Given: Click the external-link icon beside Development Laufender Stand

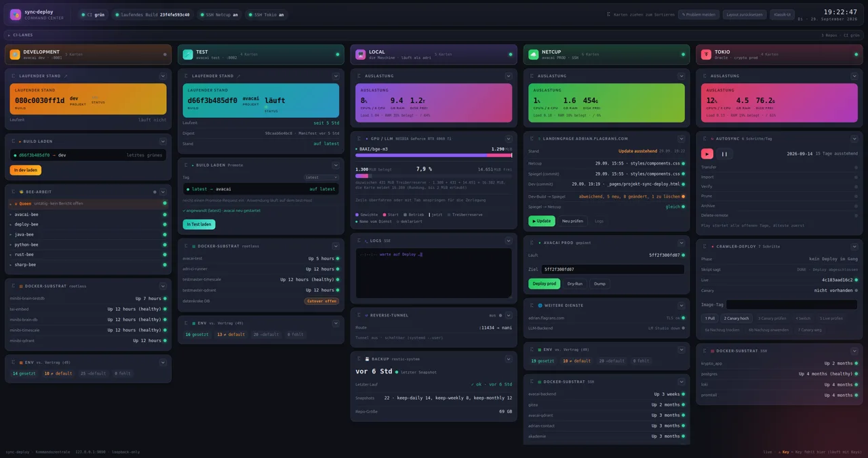Looking at the screenshot, I should [x=66, y=76].
